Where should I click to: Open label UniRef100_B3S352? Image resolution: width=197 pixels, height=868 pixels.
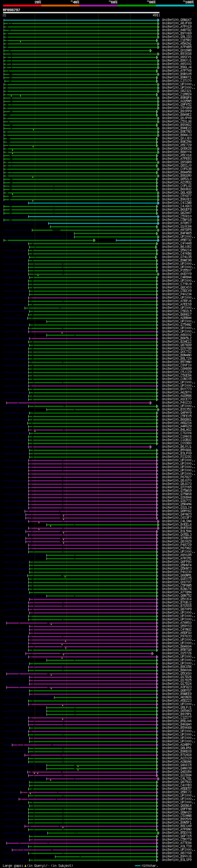tap(177, 410)
